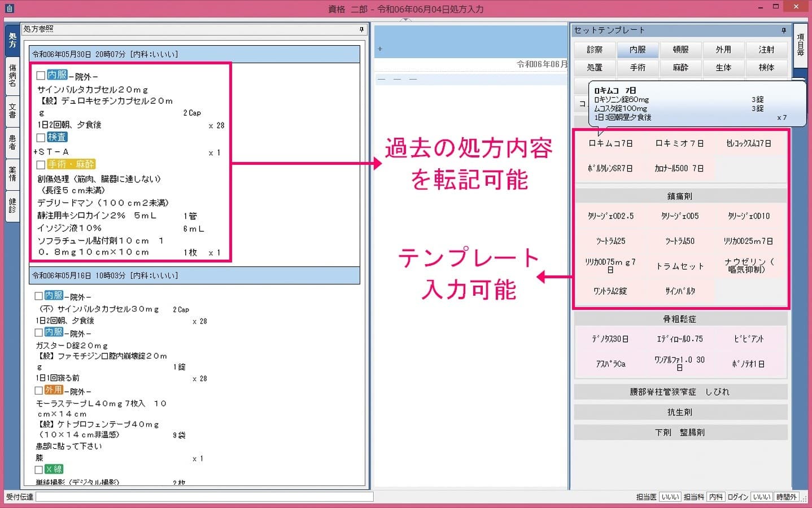
Task: Check the 外用 box in the 05月16日 prescription
Action: point(39,390)
